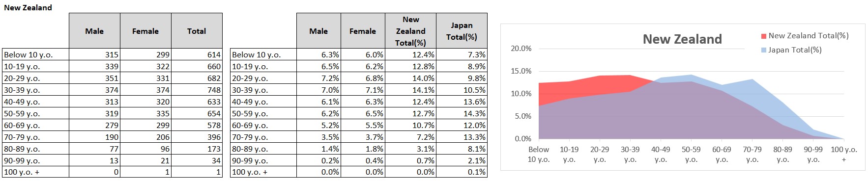Select the Japan Total(%) column header
This screenshot has width=868, height=182.
[x=462, y=31]
